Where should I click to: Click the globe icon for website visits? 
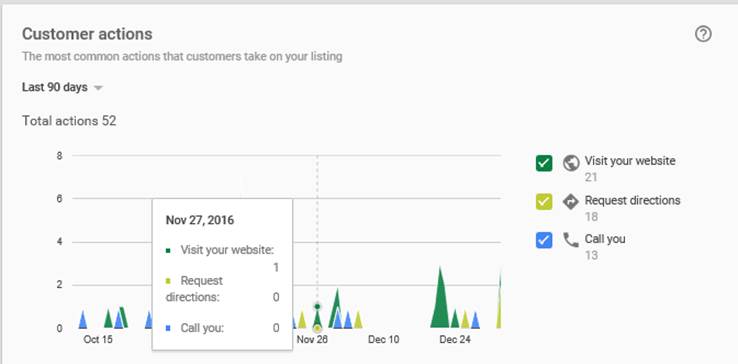click(571, 163)
